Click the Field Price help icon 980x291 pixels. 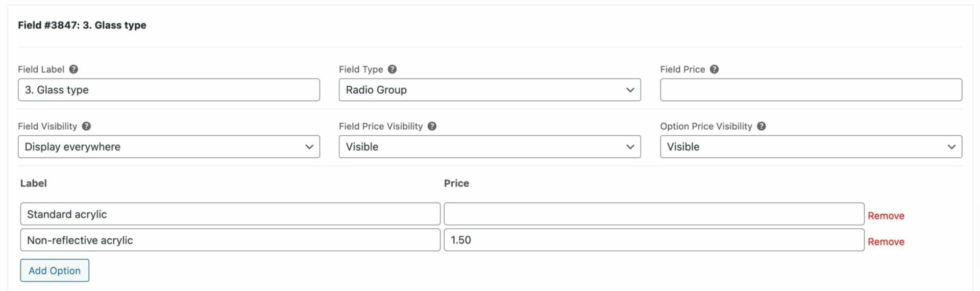point(714,69)
